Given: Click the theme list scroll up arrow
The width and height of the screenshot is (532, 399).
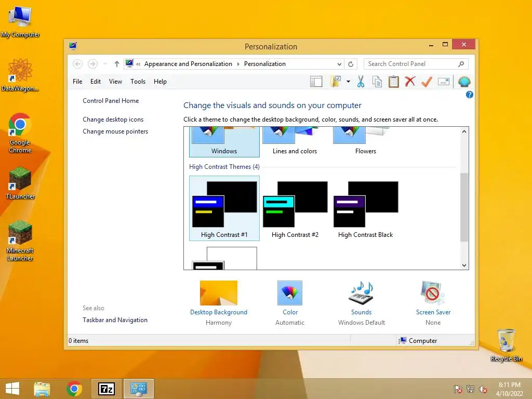Looking at the screenshot, I should [464, 131].
